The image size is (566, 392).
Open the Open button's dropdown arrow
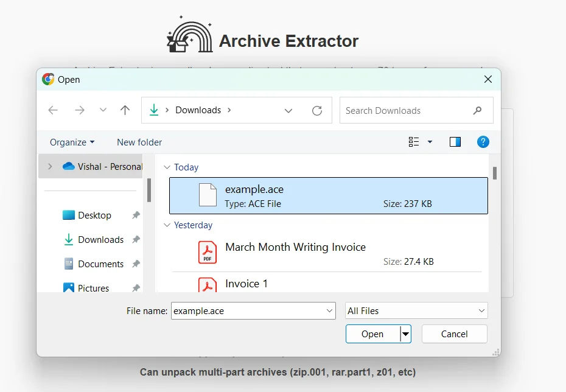[406, 334]
